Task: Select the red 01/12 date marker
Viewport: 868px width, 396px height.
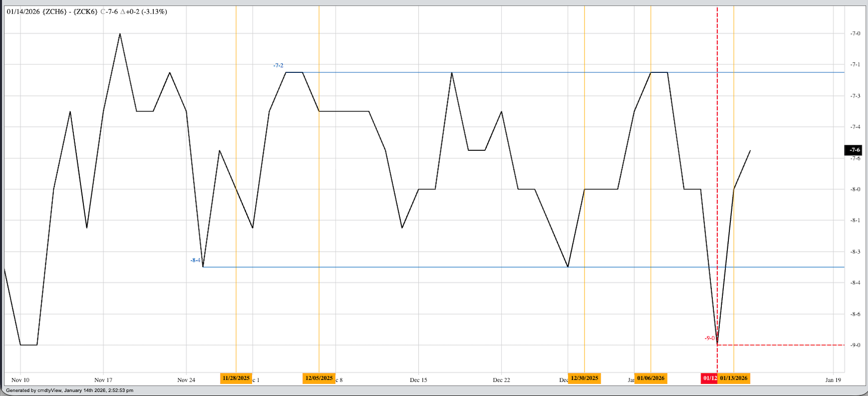Action: click(709, 378)
